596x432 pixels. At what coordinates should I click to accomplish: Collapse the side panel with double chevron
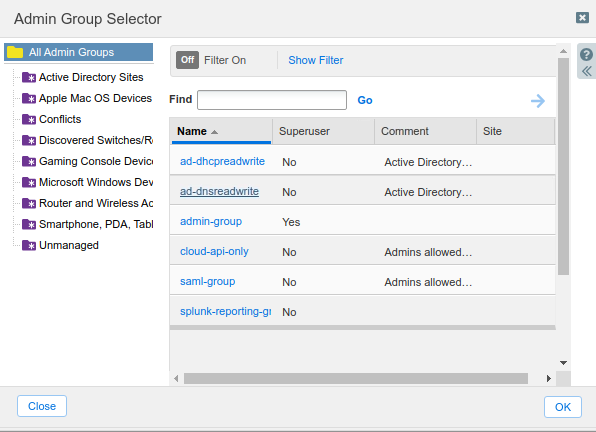(x=586, y=71)
